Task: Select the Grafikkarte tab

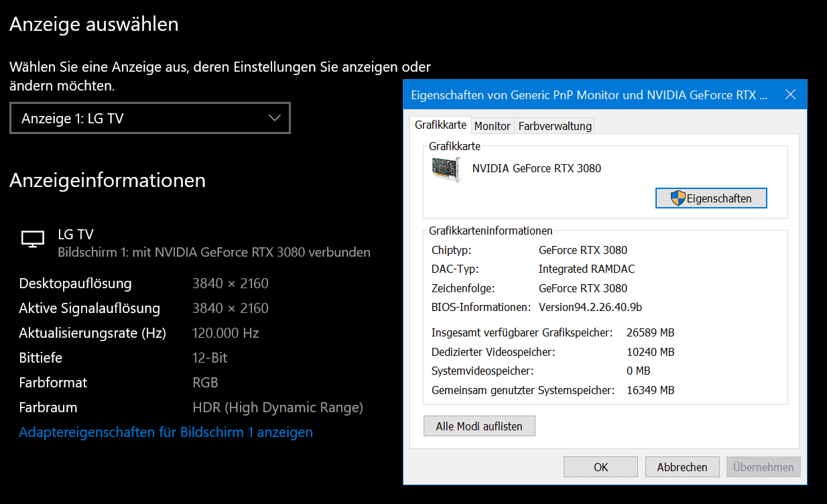Action: pyautogui.click(x=440, y=125)
